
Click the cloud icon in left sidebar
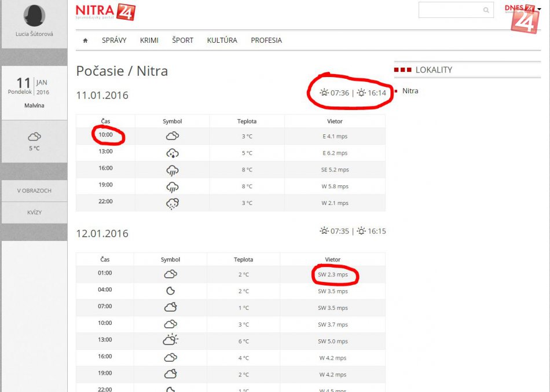[34, 137]
